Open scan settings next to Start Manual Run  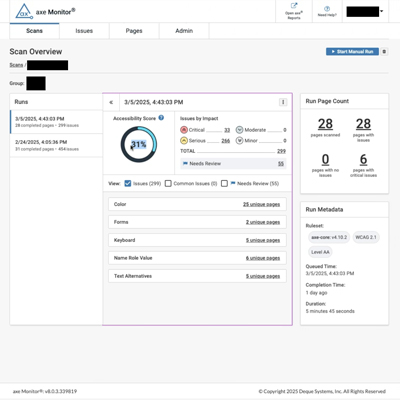click(384, 52)
